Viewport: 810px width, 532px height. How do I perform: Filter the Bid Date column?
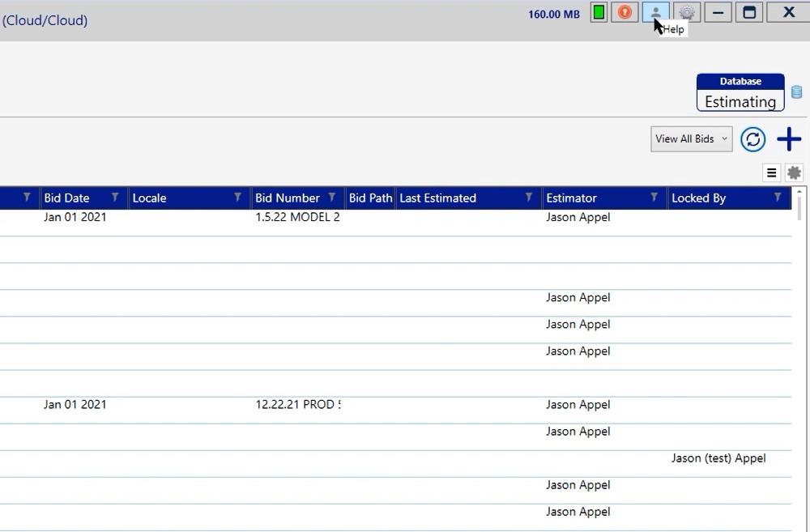click(115, 198)
